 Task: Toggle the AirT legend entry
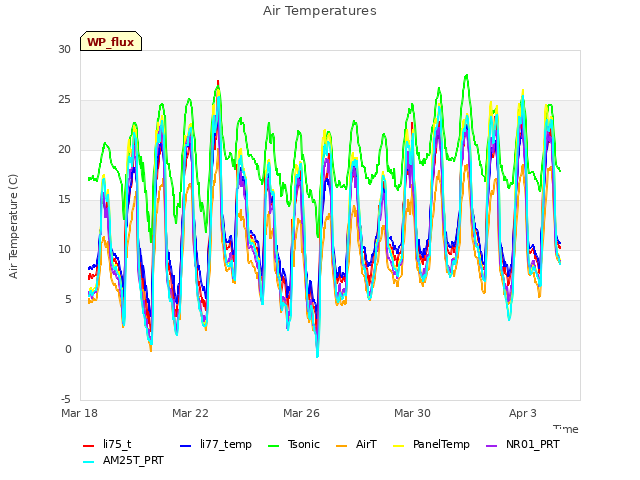pyautogui.click(x=356, y=444)
